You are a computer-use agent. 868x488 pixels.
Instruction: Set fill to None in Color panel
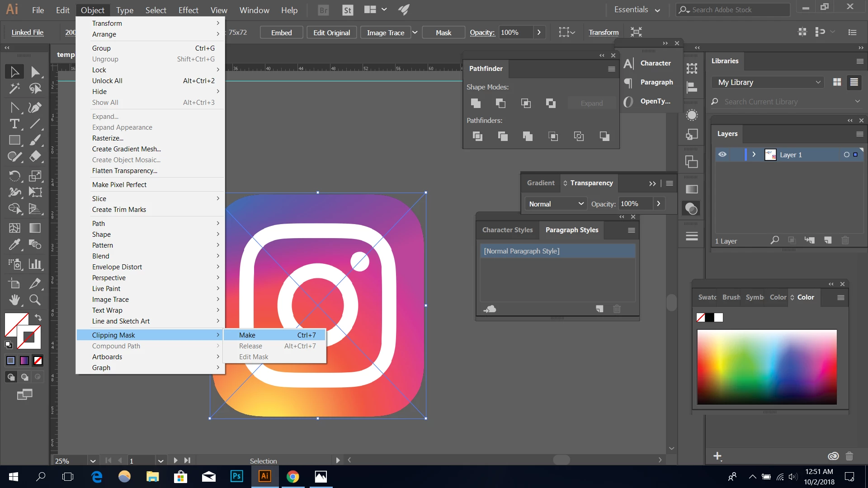point(701,317)
